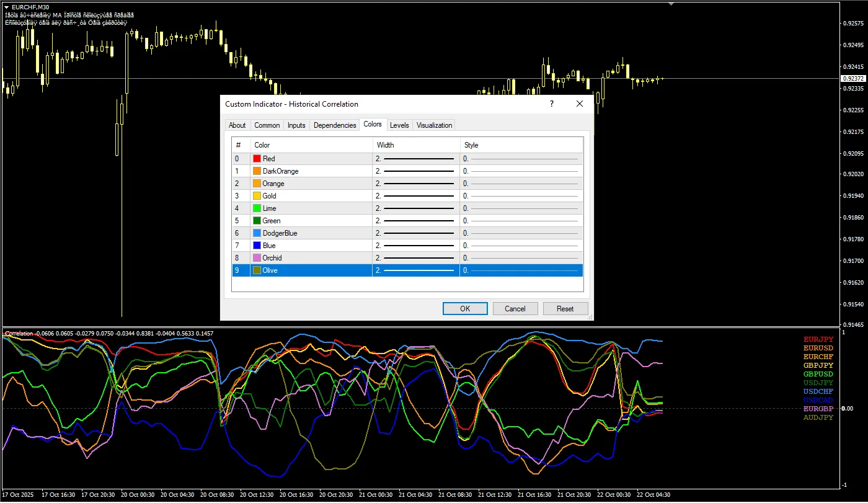Open the Width dropdown for Red line
This screenshot has width=868, height=503.
point(415,159)
